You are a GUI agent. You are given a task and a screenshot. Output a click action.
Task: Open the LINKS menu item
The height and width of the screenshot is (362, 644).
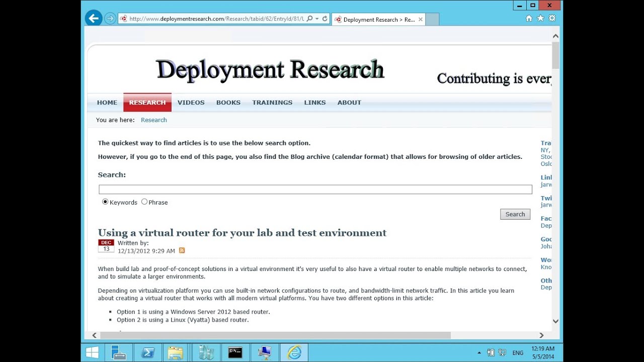pos(315,103)
